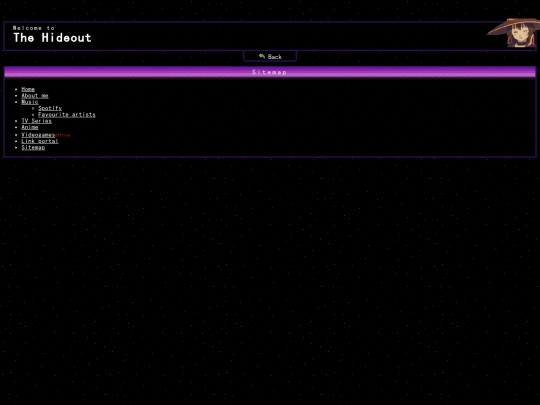Click the "Welcome to" header text
Viewport: 540px width, 405px height.
(x=34, y=28)
